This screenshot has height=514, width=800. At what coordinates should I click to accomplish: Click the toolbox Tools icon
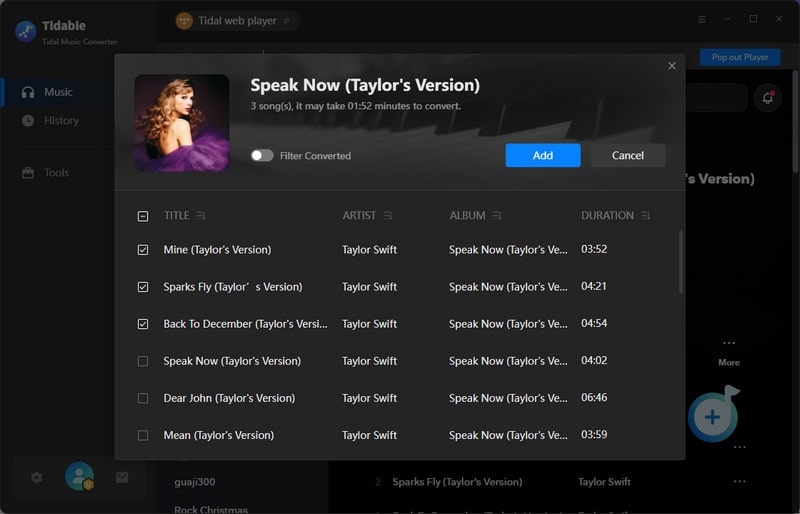pyautogui.click(x=28, y=173)
